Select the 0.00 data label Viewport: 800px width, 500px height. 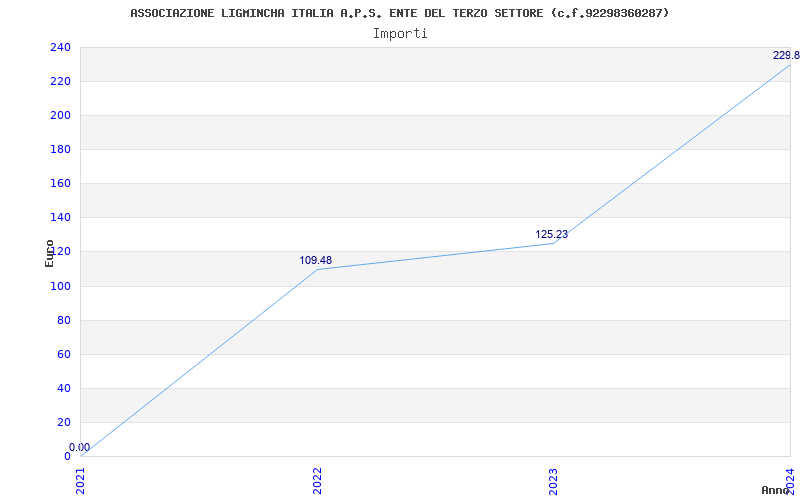79,448
